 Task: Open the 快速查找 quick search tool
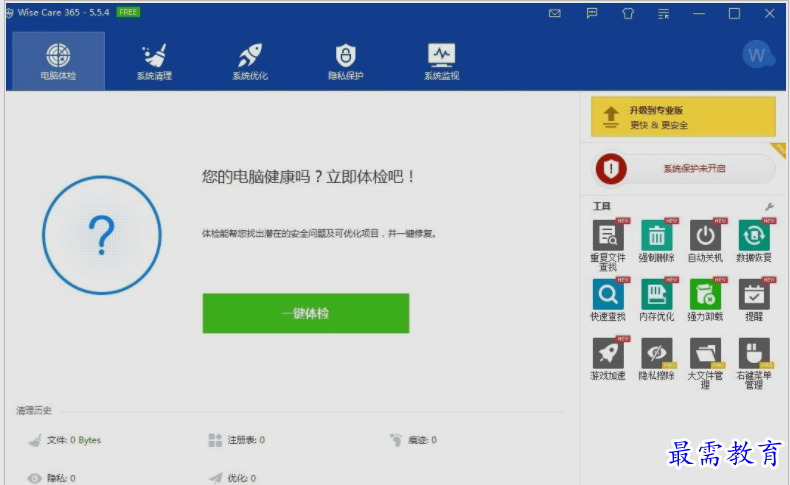point(608,300)
